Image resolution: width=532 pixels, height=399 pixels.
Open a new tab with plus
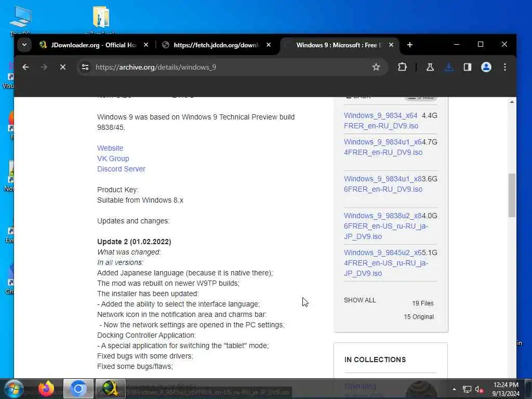click(410, 45)
